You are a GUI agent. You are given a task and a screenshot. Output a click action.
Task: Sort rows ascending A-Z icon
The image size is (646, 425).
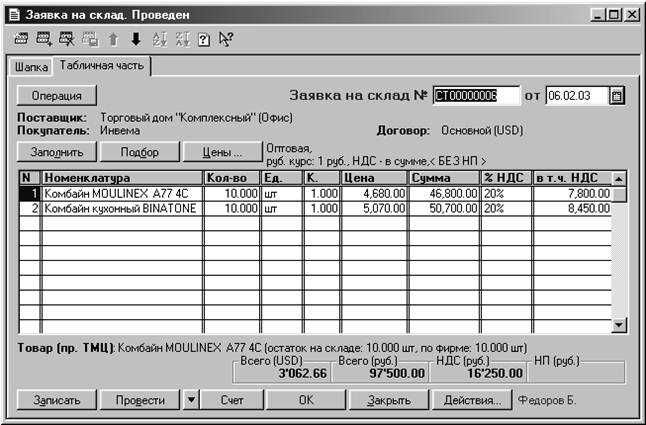tap(159, 40)
